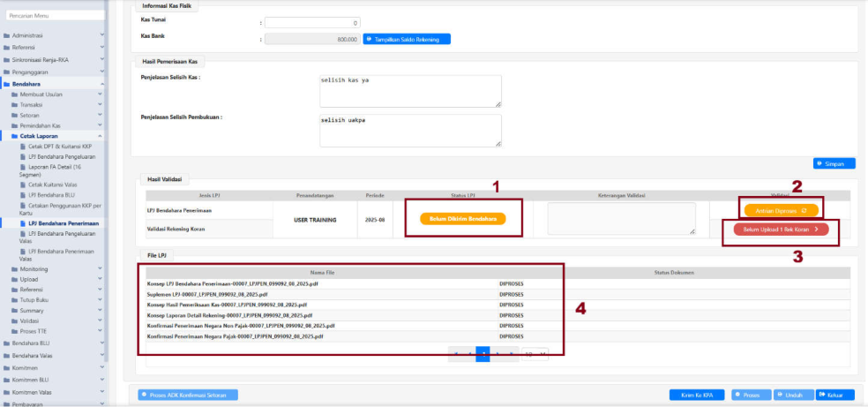Click the Bendahara folder icon in sidebar
868x407 pixels.
click(7, 84)
